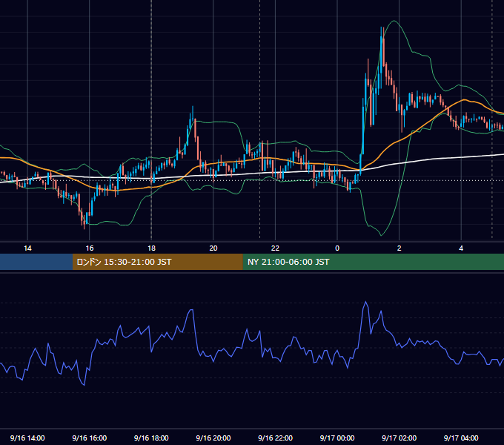Image resolution: width=504 pixels, height=445 pixels.
Task: Click the 16 hour label on the price chart axis
Action: coord(90,248)
